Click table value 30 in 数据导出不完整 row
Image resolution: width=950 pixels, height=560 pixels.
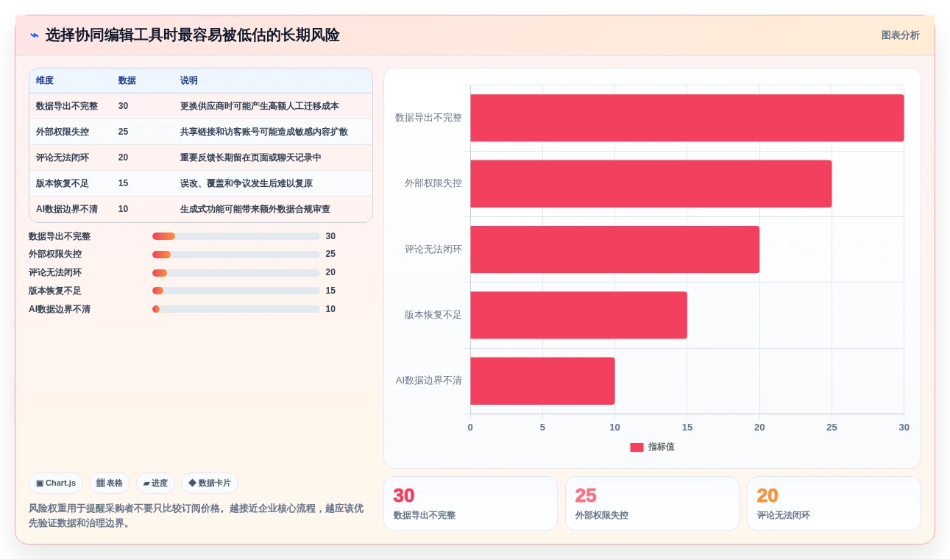coord(124,106)
